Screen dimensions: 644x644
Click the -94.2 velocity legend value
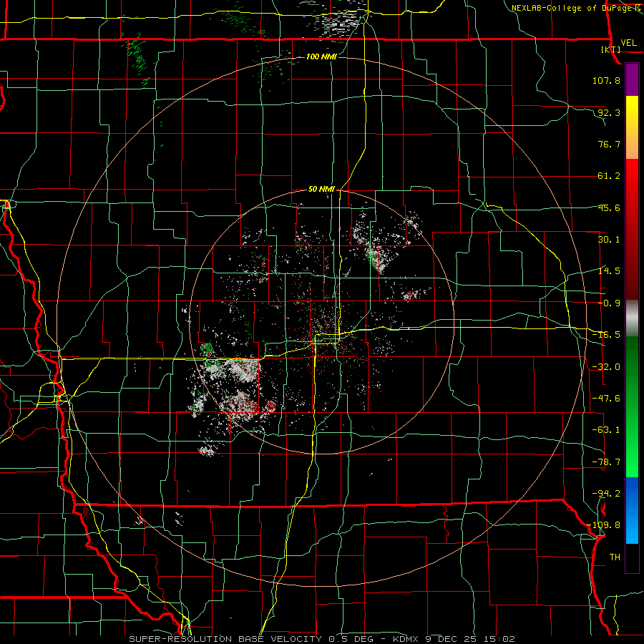pyautogui.click(x=606, y=494)
